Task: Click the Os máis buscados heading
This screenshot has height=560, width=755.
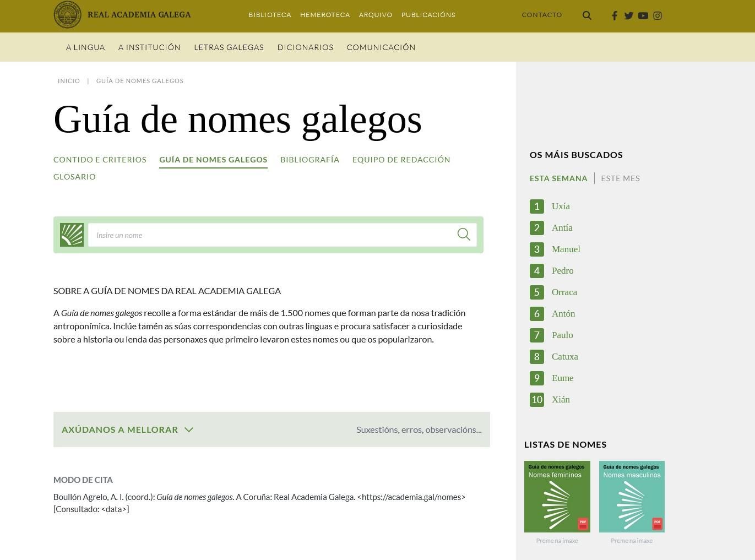Action: click(x=576, y=155)
